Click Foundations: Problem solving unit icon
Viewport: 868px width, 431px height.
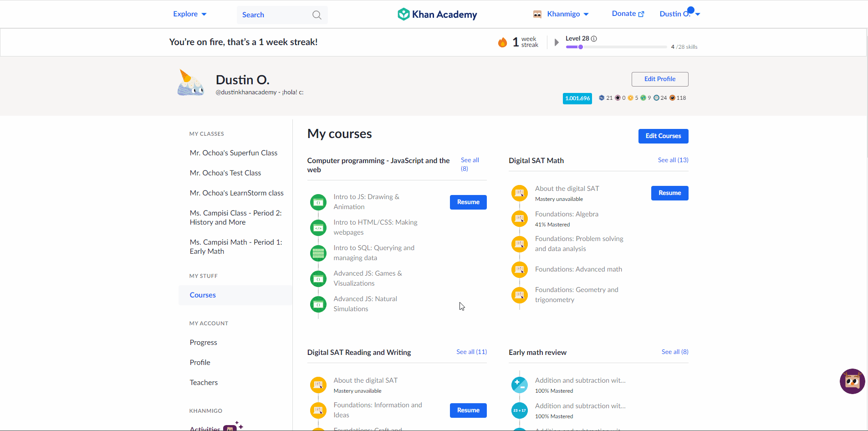(520, 244)
